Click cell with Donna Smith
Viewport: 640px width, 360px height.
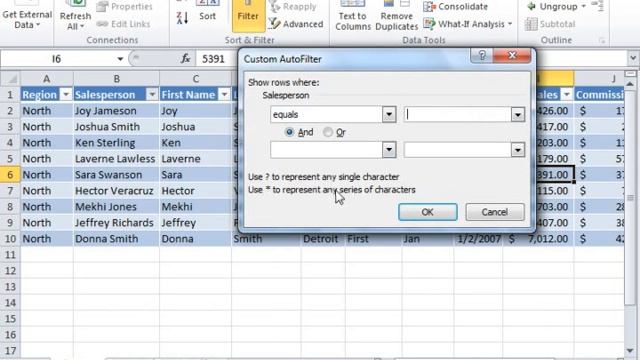tap(116, 239)
